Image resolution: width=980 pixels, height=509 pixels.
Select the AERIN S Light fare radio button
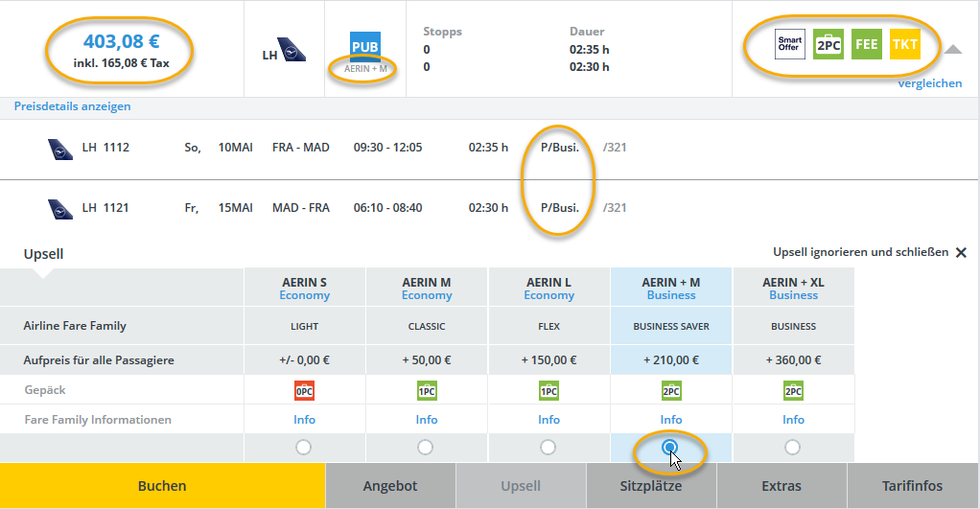(304, 447)
